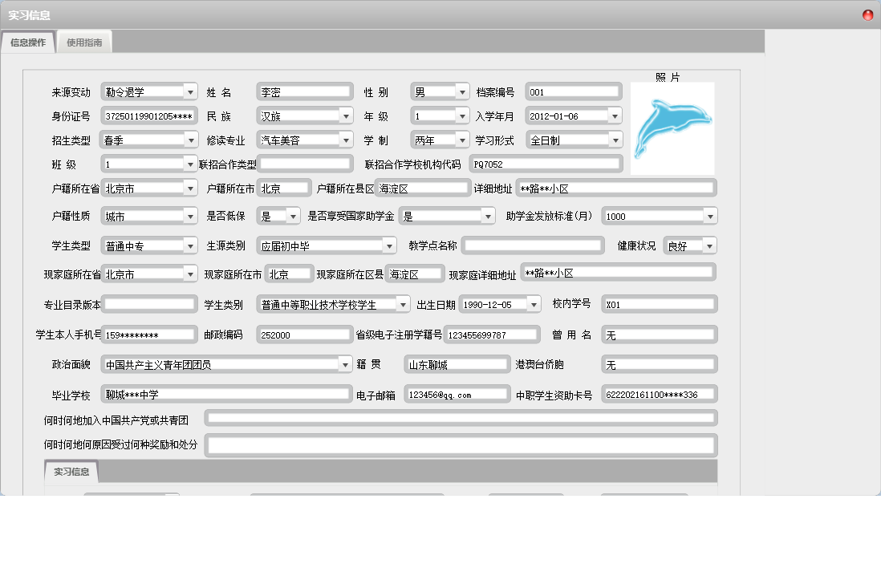Switch to the 使用指南 tab
Image resolution: width=881 pixels, height=588 pixels.
[84, 43]
